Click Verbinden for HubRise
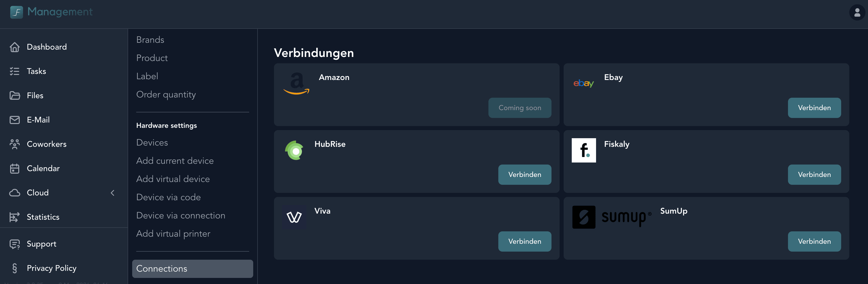868x284 pixels. [524, 174]
